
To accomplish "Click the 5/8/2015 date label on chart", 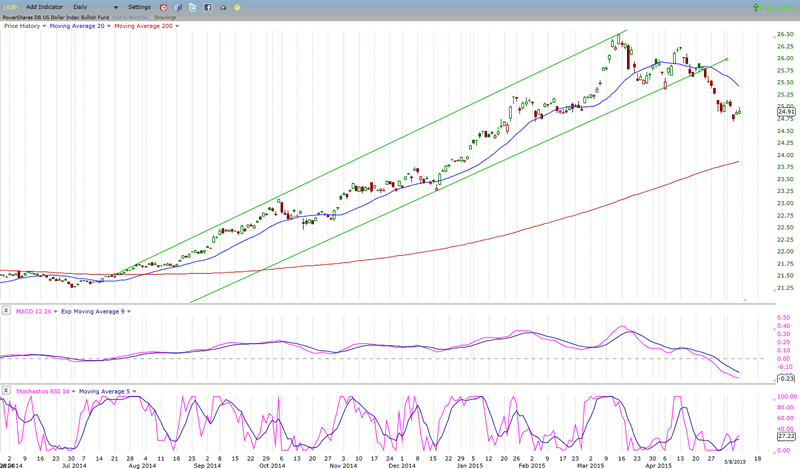I will (735, 462).
